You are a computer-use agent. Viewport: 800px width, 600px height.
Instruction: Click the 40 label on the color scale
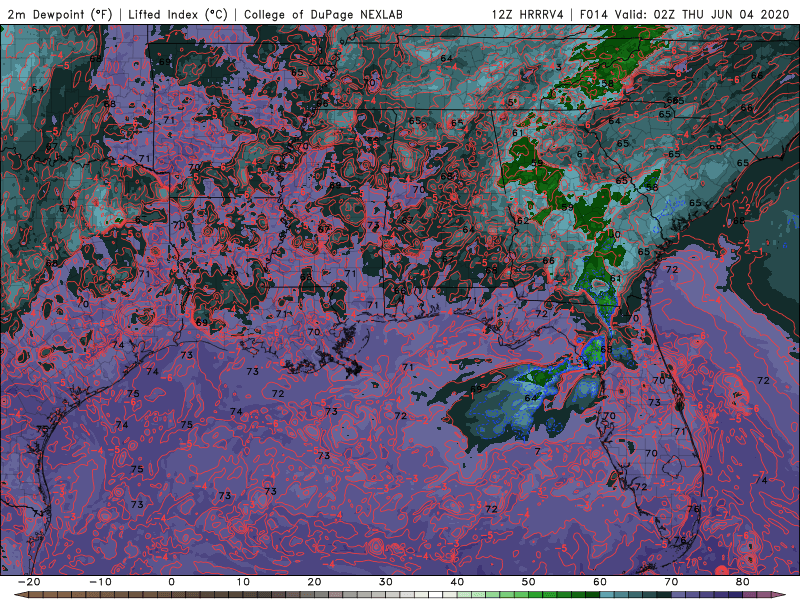[457, 582]
